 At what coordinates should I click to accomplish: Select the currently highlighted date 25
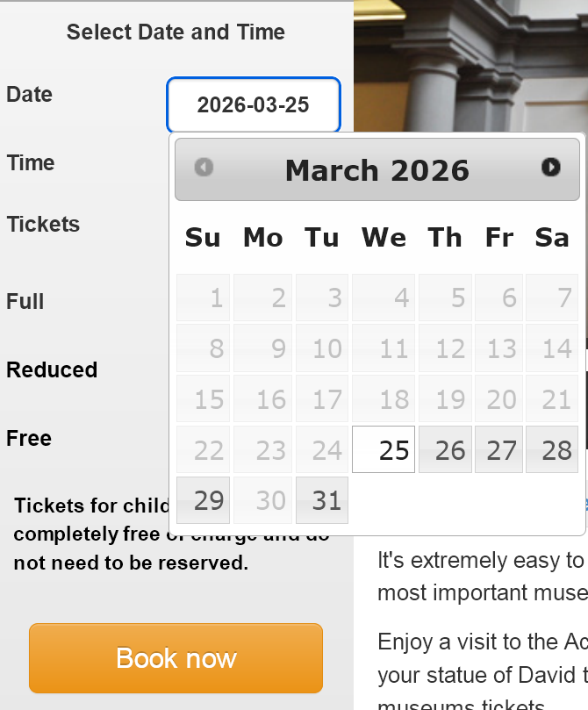click(x=383, y=449)
